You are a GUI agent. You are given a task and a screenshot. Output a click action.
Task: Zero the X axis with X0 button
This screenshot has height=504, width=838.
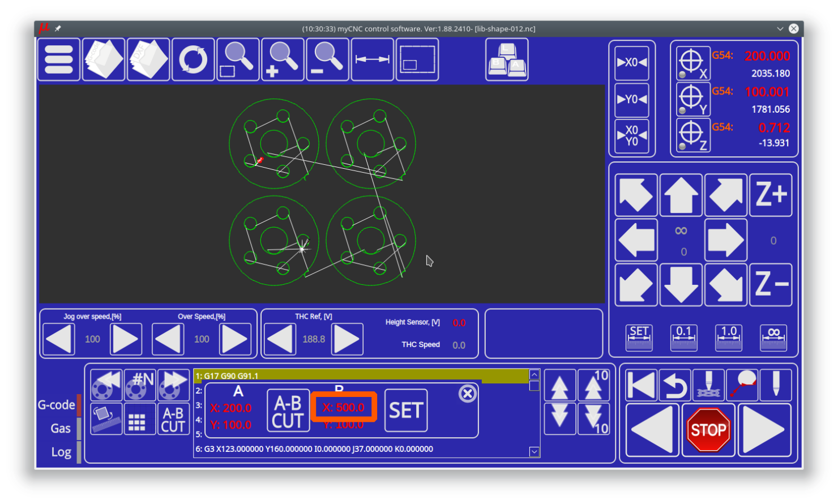coord(632,62)
